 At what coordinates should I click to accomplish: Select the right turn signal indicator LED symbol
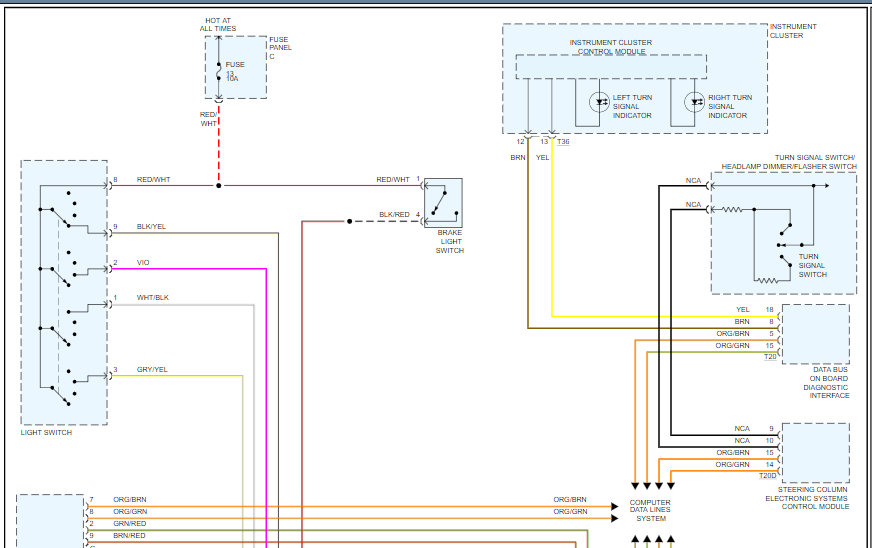pyautogui.click(x=695, y=102)
